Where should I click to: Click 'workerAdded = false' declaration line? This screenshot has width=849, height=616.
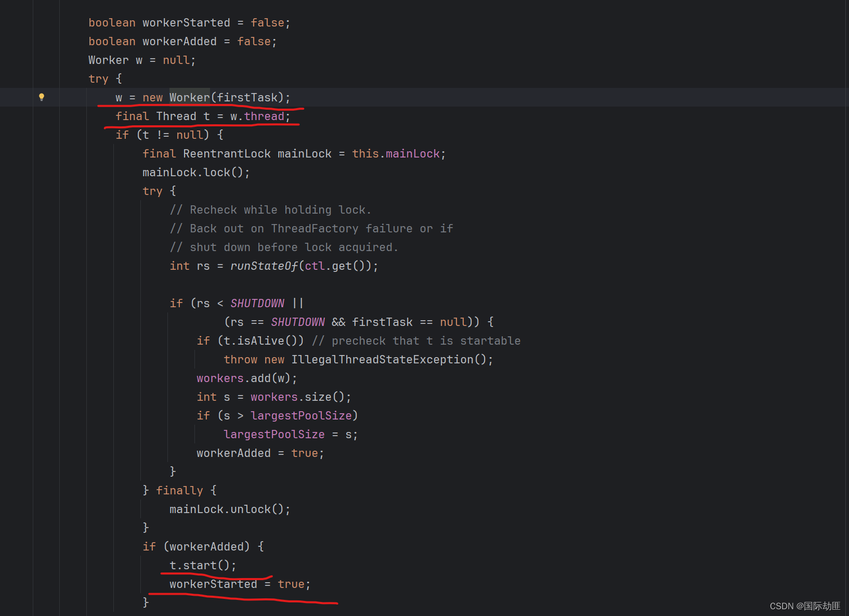[182, 42]
